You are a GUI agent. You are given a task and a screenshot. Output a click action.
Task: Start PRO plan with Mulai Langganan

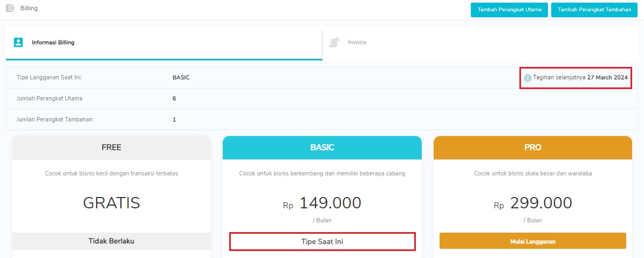coord(533,241)
